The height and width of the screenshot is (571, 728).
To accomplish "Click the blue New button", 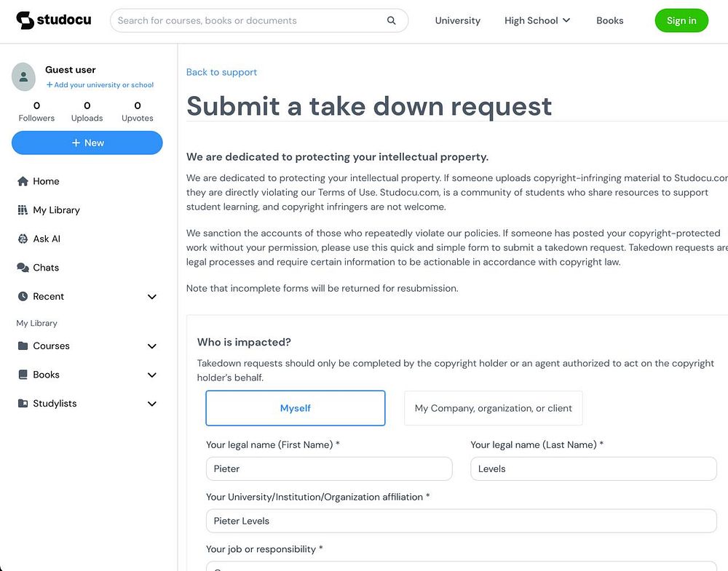I will [87, 143].
